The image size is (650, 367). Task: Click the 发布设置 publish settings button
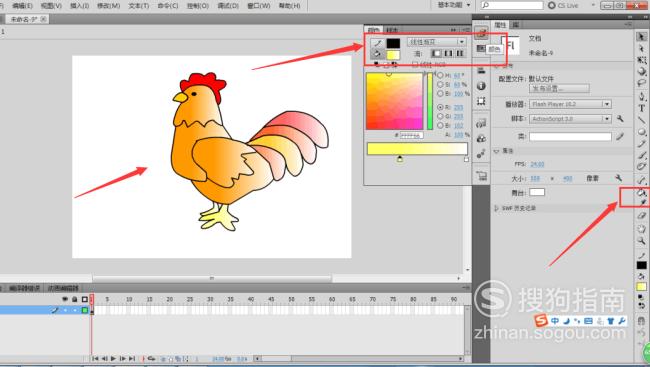pos(559,88)
